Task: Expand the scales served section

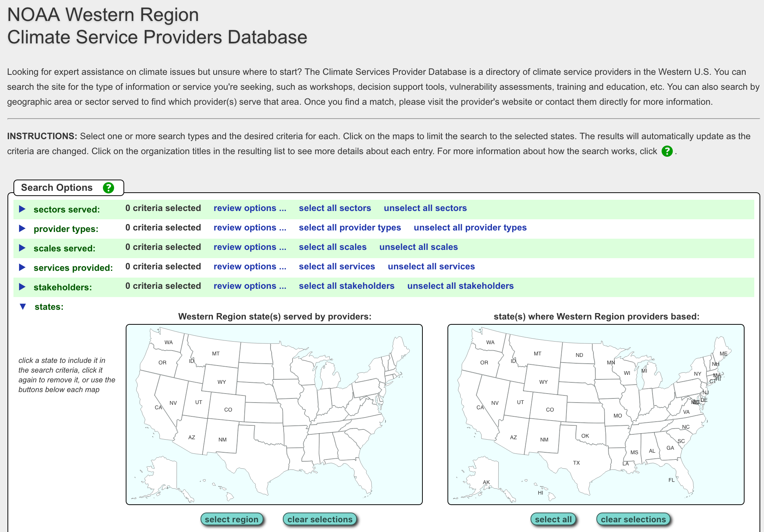Action: coord(22,248)
